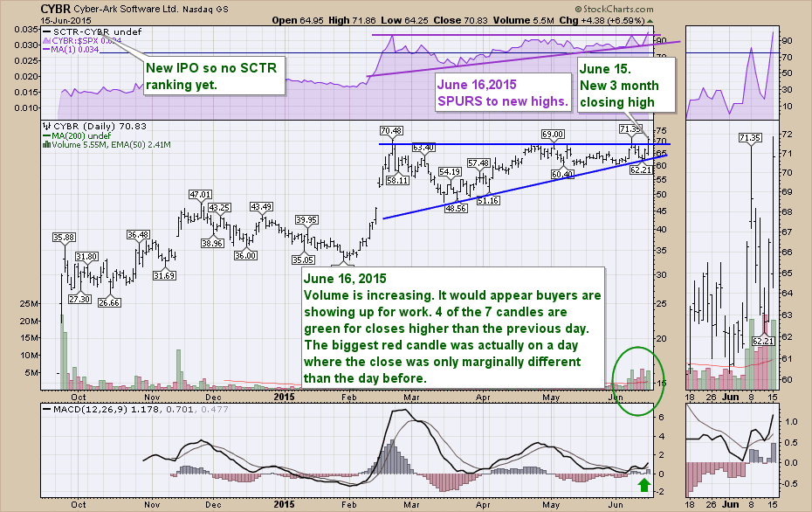The image size is (812, 512).
Task: Select the Low 64.25 value
Action: click(405, 21)
